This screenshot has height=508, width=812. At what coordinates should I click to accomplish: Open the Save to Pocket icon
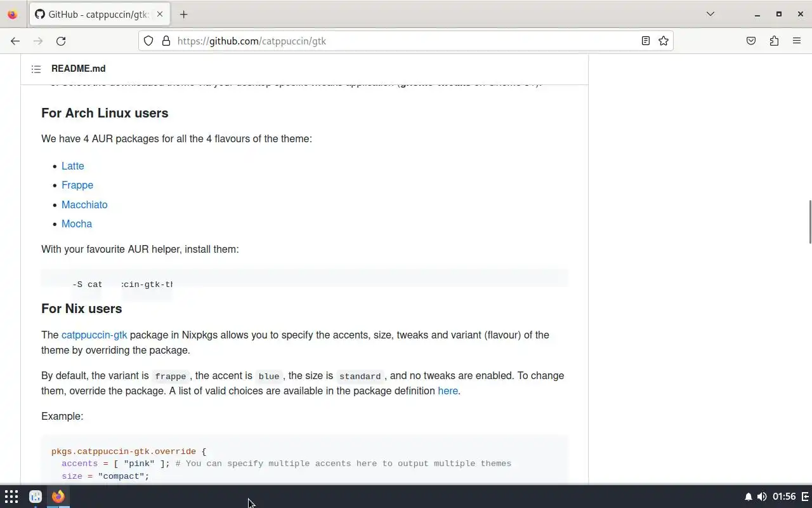[x=751, y=41]
